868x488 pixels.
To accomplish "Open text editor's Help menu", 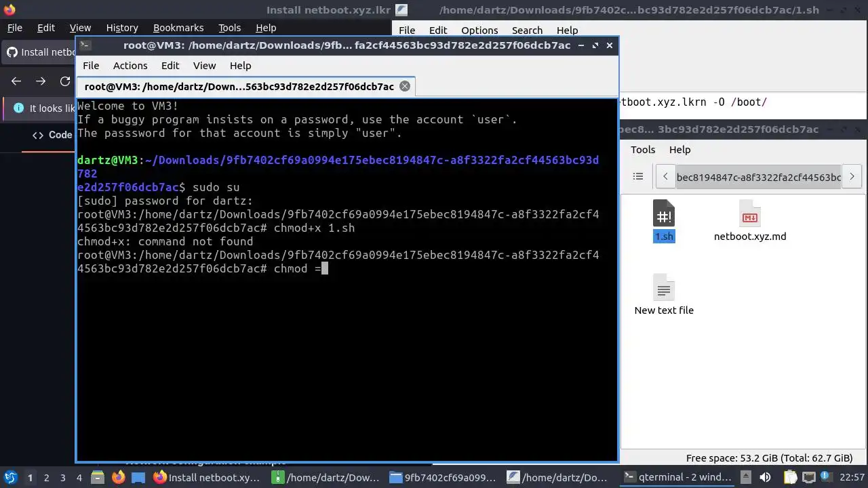I will tap(567, 30).
